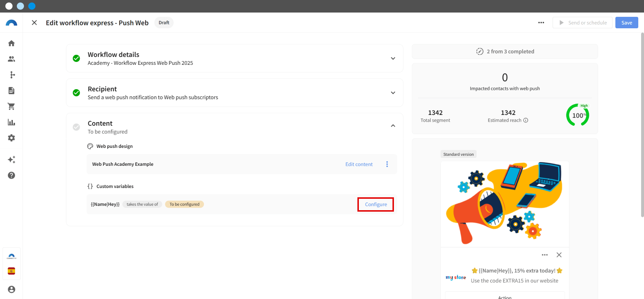Screen dimensions: 644x299
Task: Click the Estimated reach info icon
Action: tap(526, 120)
